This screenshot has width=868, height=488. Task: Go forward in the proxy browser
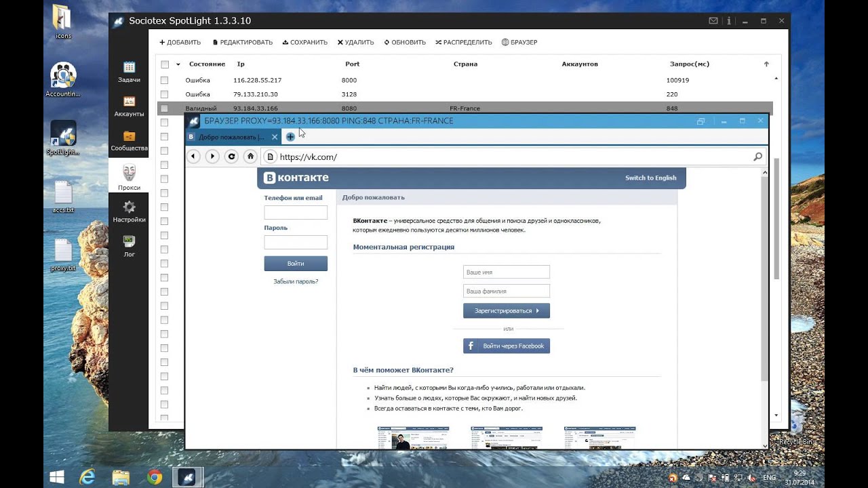tap(212, 157)
